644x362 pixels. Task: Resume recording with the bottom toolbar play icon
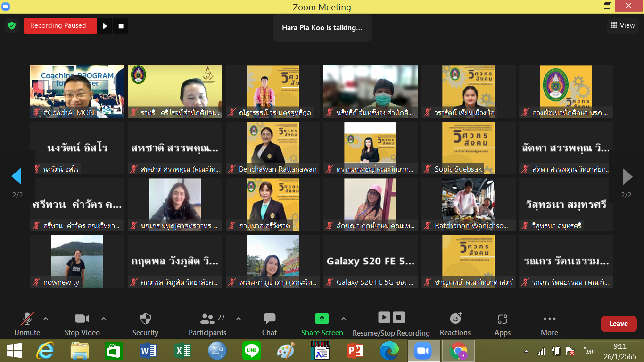click(384, 317)
